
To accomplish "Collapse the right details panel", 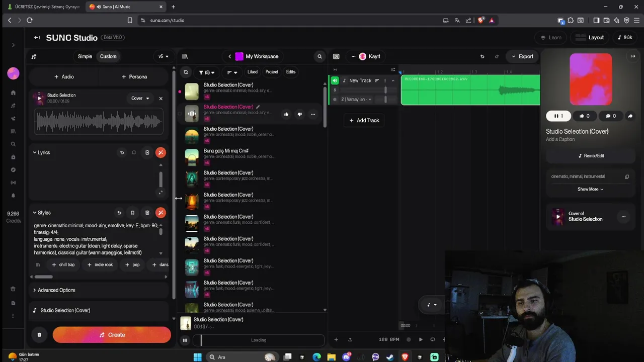I will coord(633,56).
